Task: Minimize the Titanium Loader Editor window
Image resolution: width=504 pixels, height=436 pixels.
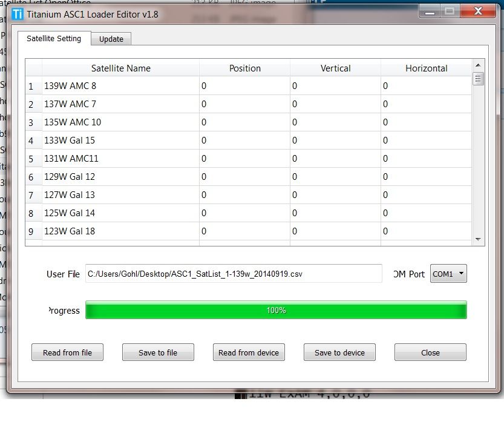Action: click(430, 12)
